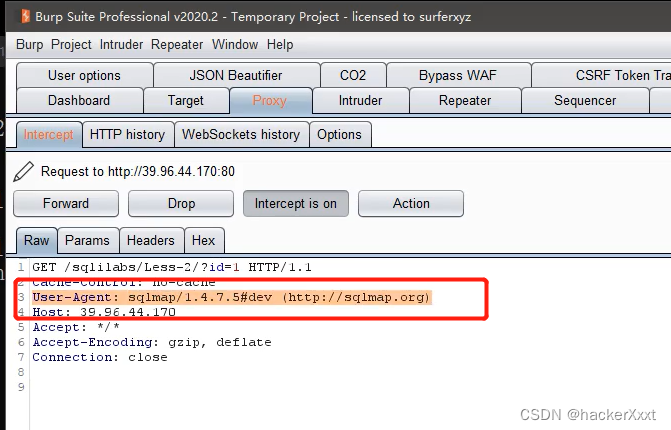This screenshot has width=671, height=430.
Task: Click the pencil edit icon beside Request target
Action: pyautogui.click(x=23, y=172)
